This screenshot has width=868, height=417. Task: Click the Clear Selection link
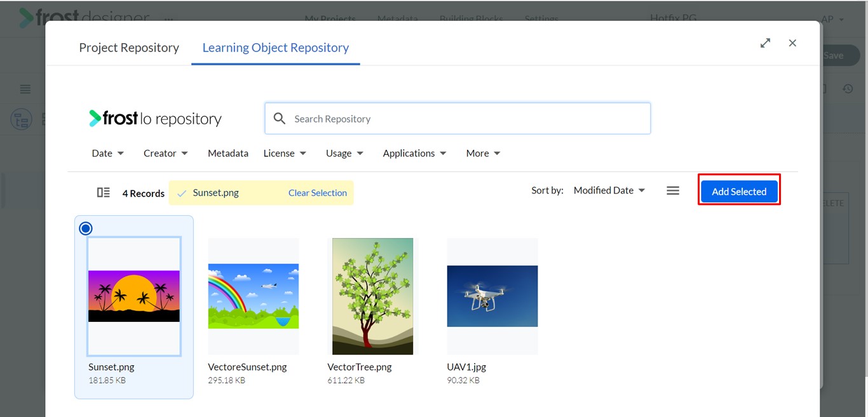point(318,193)
